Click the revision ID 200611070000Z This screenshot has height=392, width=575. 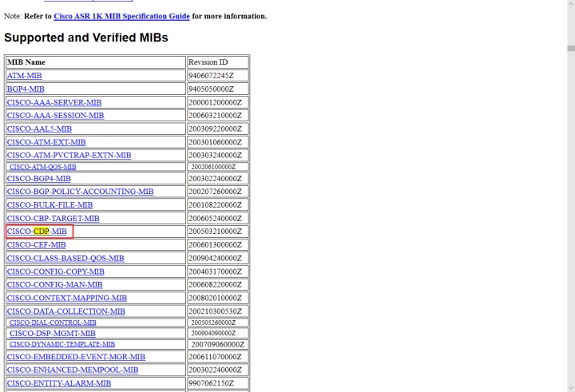tap(216, 357)
